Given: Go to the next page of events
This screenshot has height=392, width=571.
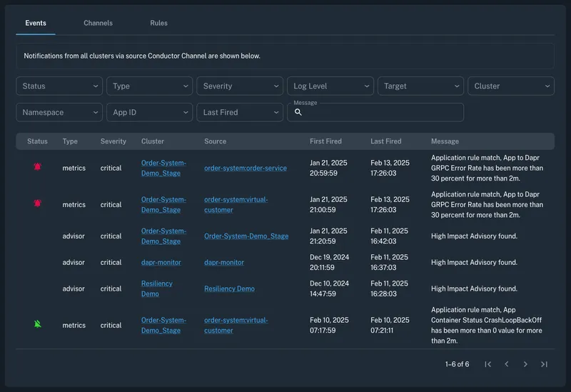Looking at the screenshot, I should coord(525,364).
